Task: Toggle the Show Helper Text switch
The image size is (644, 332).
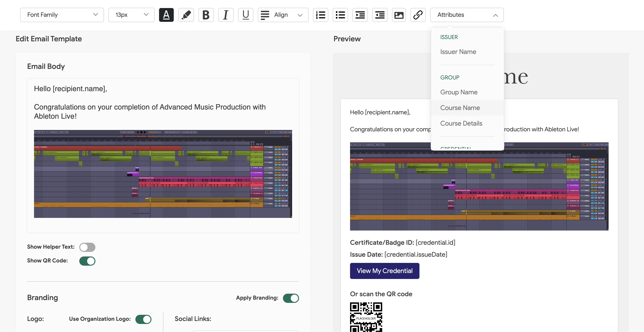Action: 87,247
